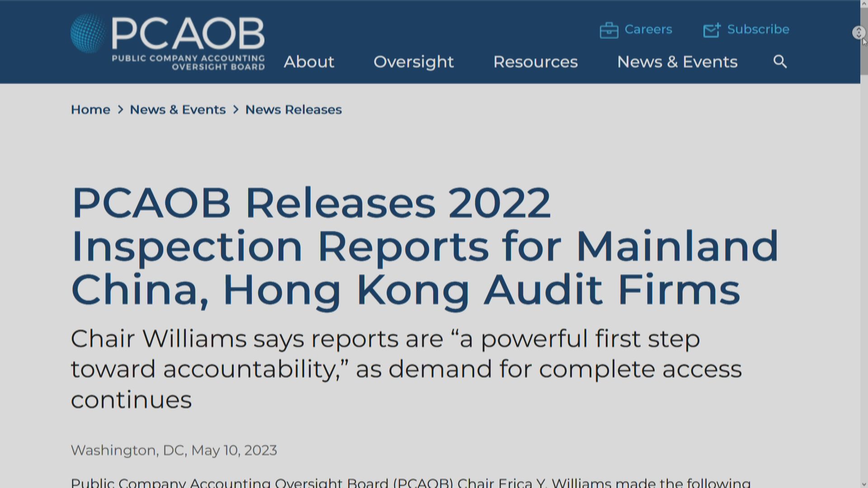The height and width of the screenshot is (488, 868).
Task: Expand the News & Events navigation section
Action: [677, 62]
